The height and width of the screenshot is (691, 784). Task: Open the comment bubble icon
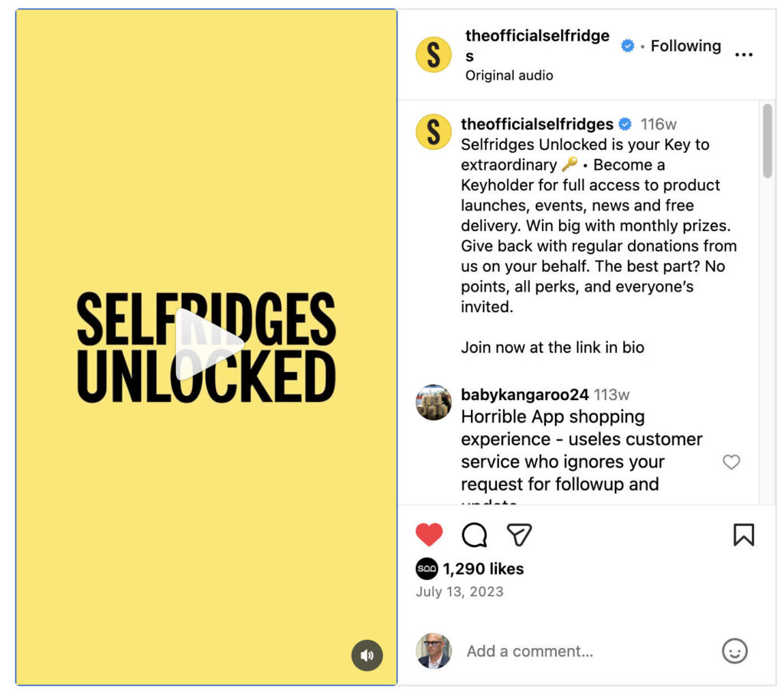[x=475, y=534]
